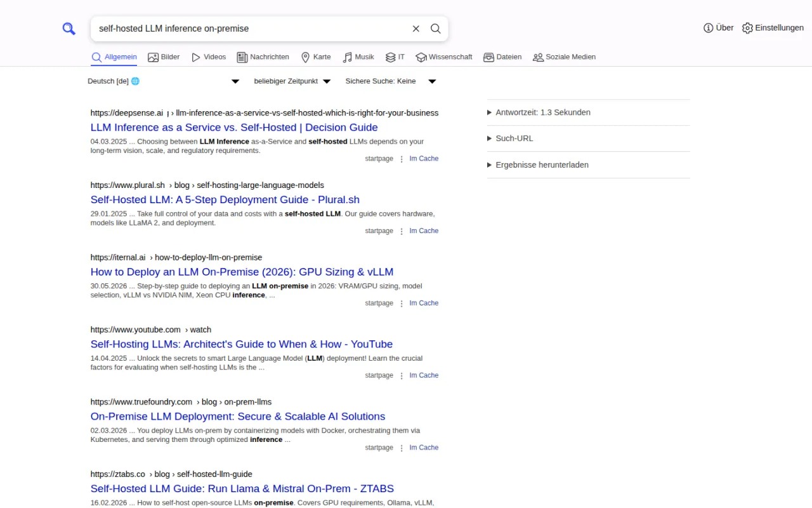Open three-dot menu of iternal.ai result
812x508 pixels.
coord(402,304)
